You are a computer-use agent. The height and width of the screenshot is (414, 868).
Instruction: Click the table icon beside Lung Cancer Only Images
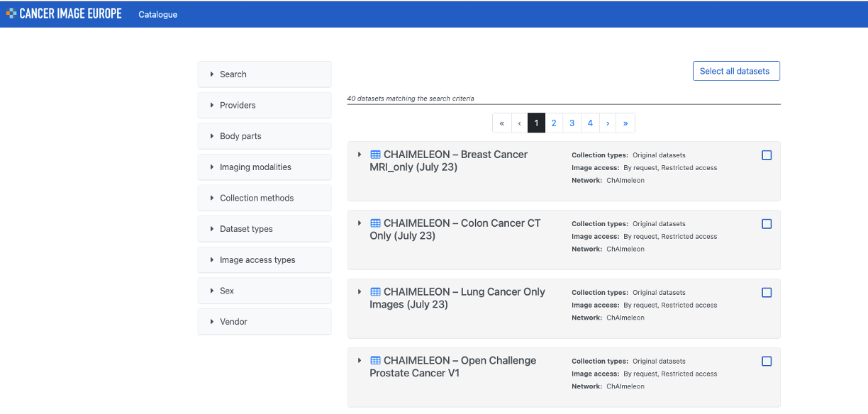[x=376, y=292]
